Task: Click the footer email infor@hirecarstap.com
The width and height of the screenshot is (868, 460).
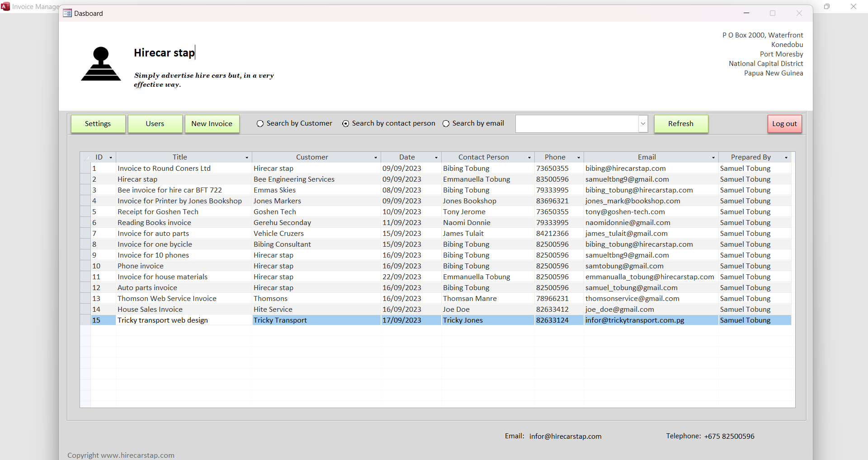Action: pos(566,436)
